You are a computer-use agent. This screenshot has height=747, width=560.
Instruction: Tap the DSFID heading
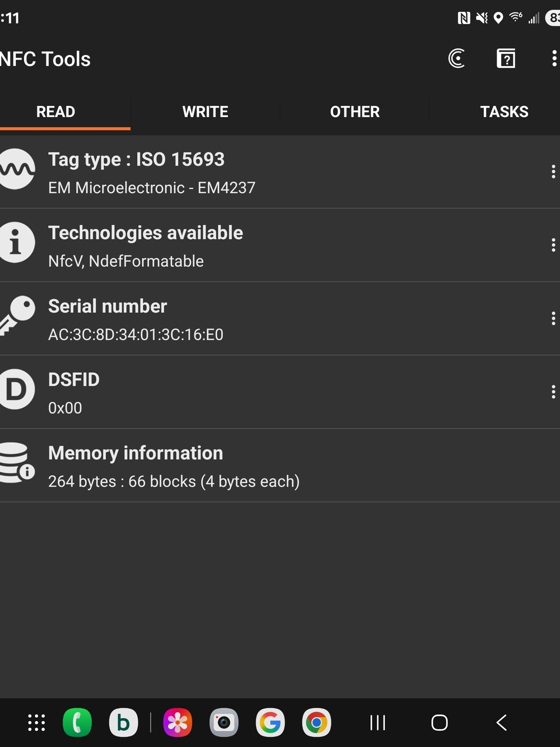pyautogui.click(x=74, y=379)
